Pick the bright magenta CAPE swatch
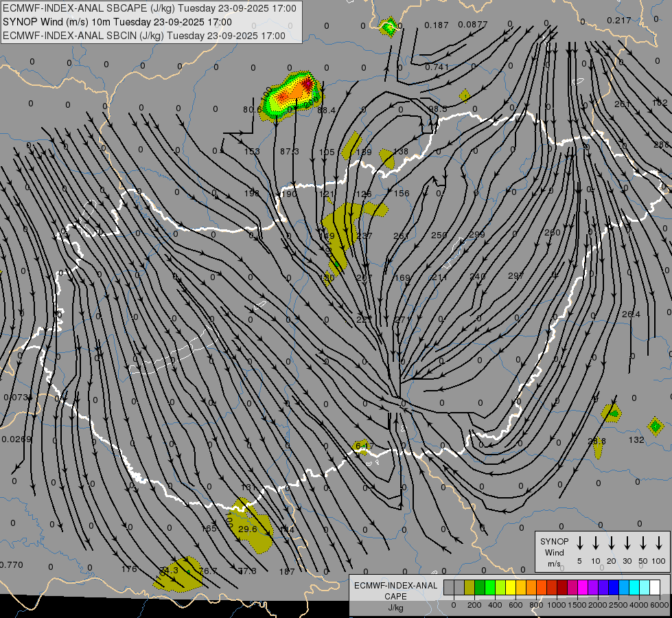Screen dimensions: 672x618 pos(583,587)
